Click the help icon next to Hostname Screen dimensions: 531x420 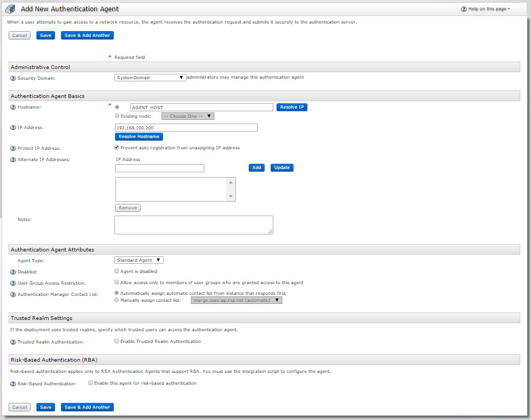click(x=13, y=108)
